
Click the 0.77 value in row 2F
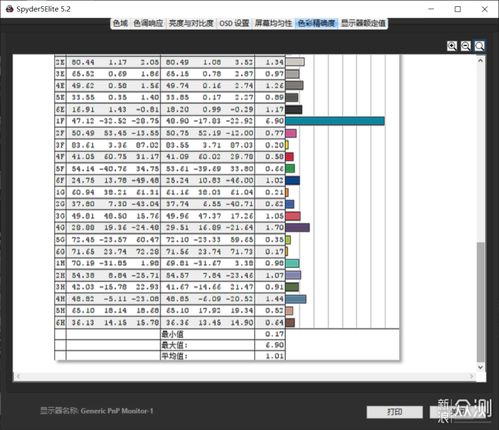pyautogui.click(x=274, y=133)
